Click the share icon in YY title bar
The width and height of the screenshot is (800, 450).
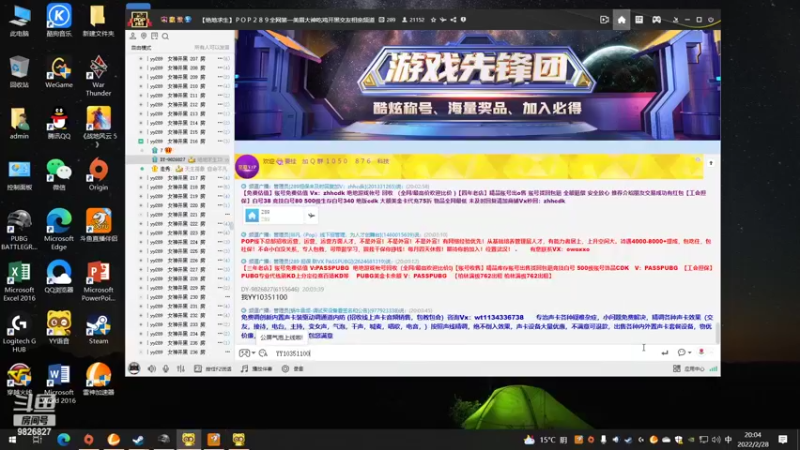click(453, 20)
